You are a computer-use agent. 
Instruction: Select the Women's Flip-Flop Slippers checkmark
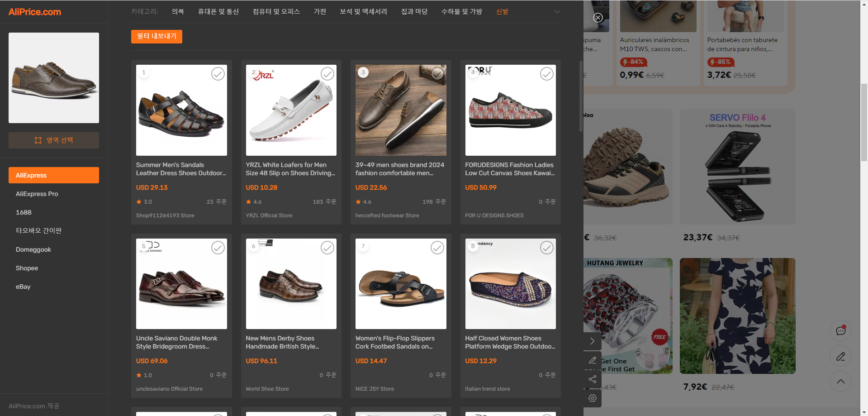pyautogui.click(x=437, y=248)
